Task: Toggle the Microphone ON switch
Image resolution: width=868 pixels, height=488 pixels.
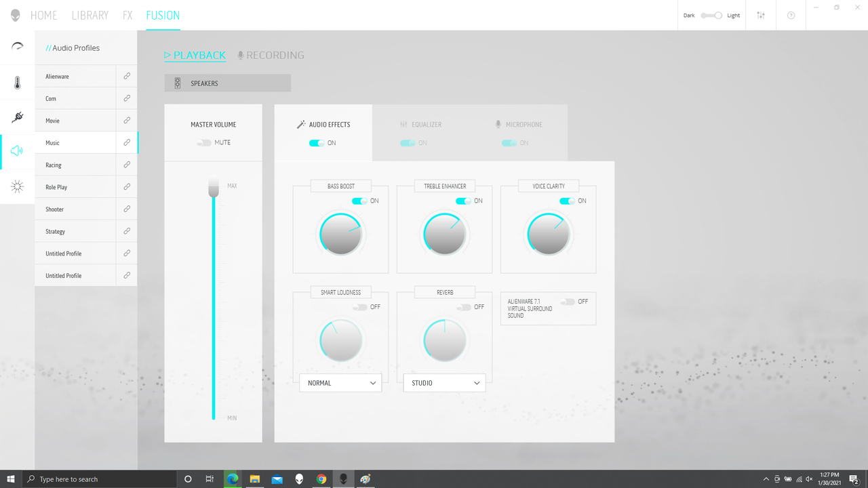Action: tap(509, 143)
